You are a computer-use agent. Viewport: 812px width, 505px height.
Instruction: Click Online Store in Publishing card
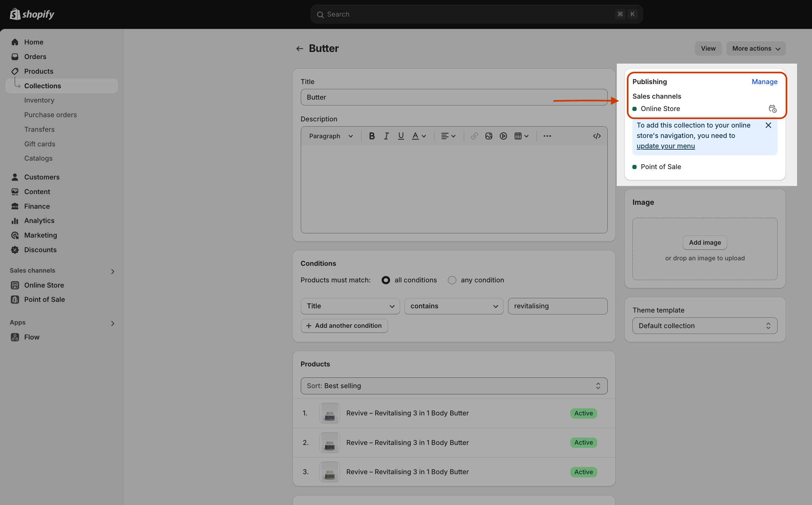tap(660, 109)
